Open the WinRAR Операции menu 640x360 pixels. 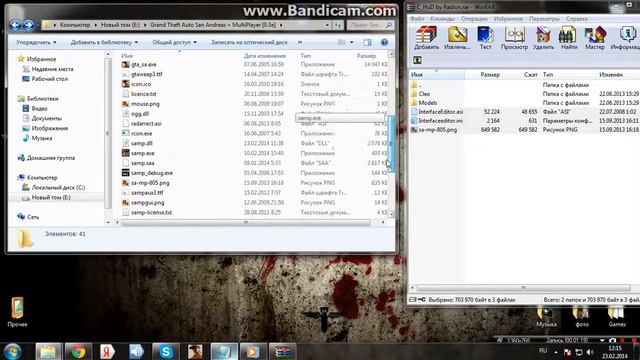point(474,19)
